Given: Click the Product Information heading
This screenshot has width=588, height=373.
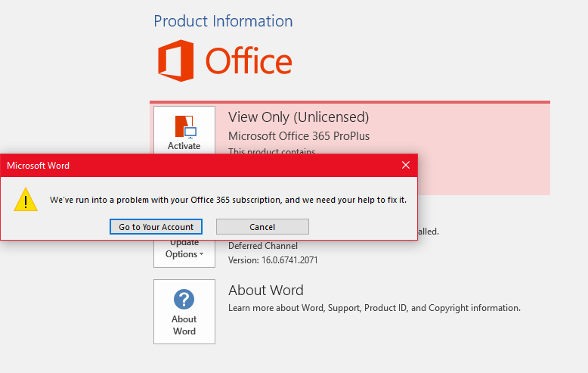Looking at the screenshot, I should click(223, 21).
